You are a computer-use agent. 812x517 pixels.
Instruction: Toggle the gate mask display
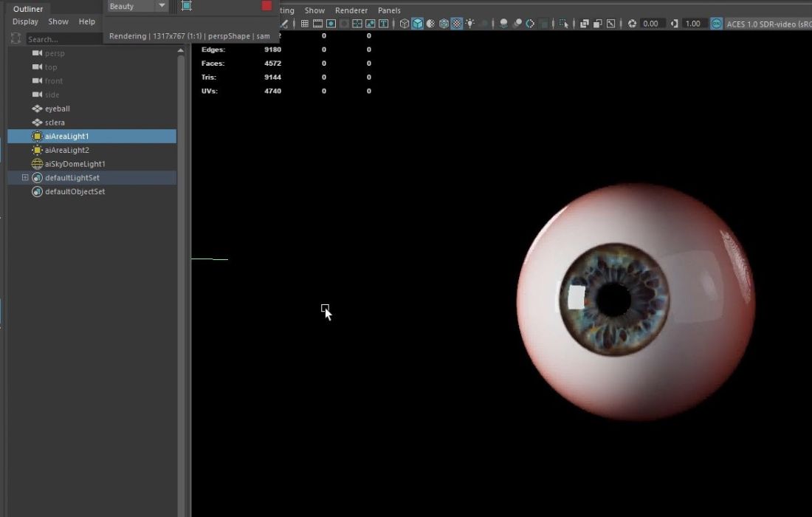[343, 24]
